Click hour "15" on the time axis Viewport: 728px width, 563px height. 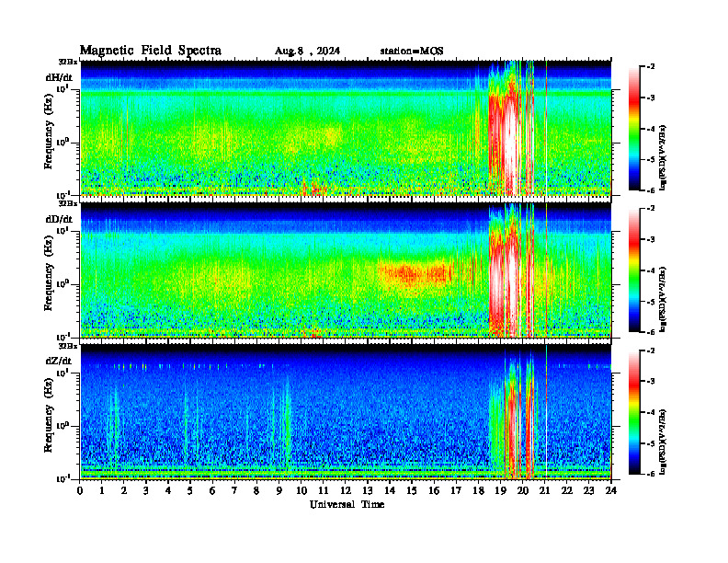point(412,490)
